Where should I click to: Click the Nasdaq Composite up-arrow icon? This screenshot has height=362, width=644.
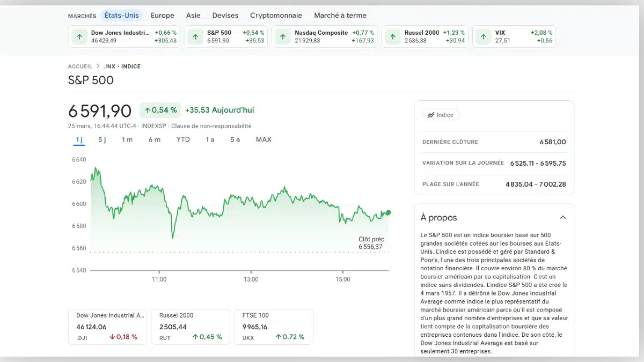tap(283, 36)
